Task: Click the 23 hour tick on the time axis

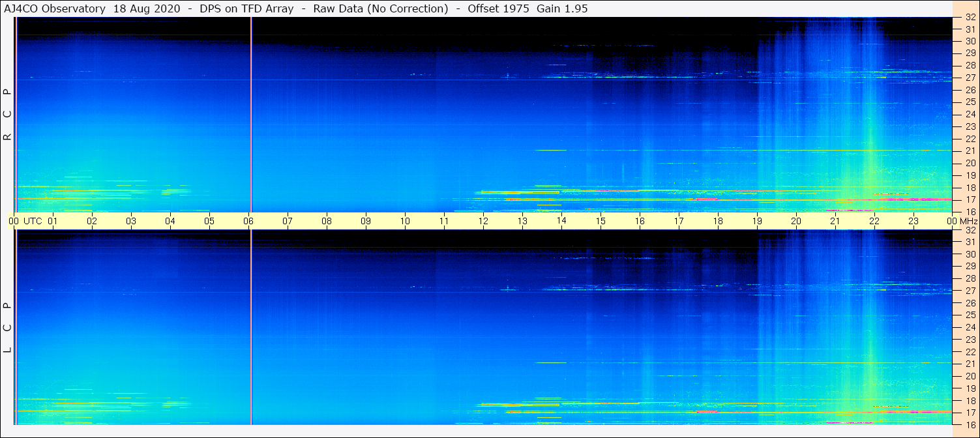Action: point(913,221)
